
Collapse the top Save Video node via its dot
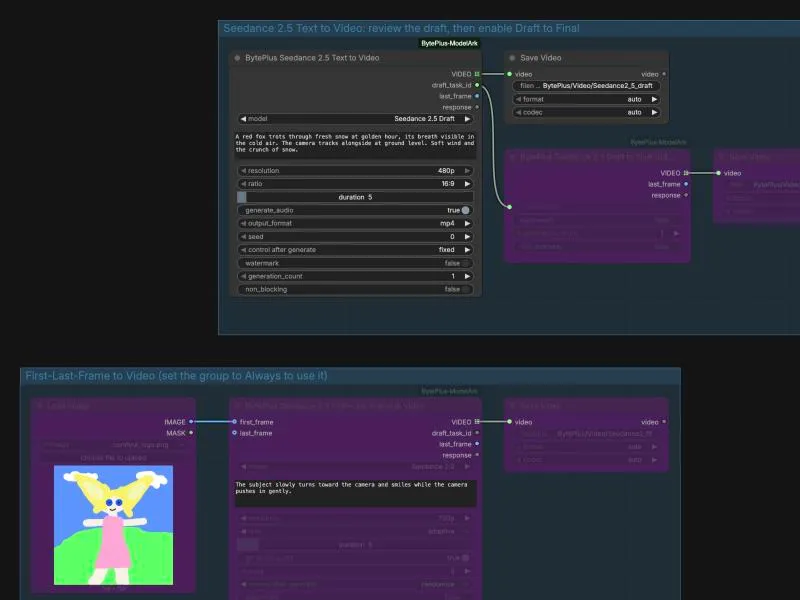[512, 58]
